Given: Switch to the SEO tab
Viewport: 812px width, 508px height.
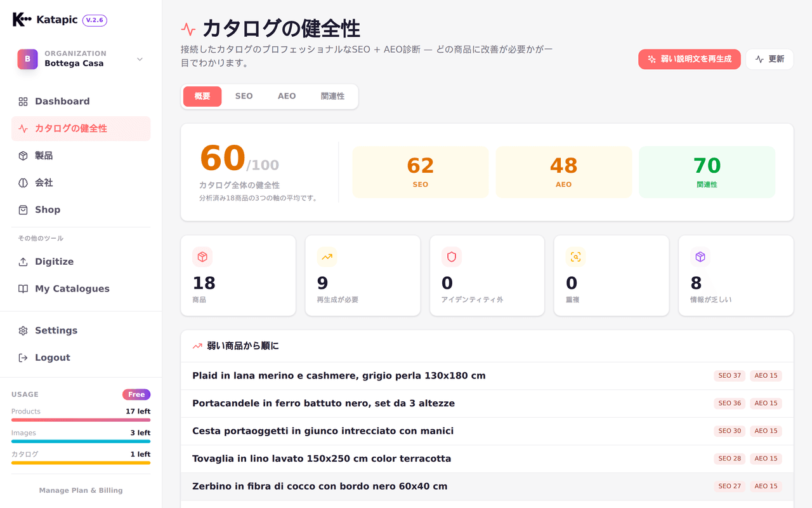Looking at the screenshot, I should coord(244,97).
